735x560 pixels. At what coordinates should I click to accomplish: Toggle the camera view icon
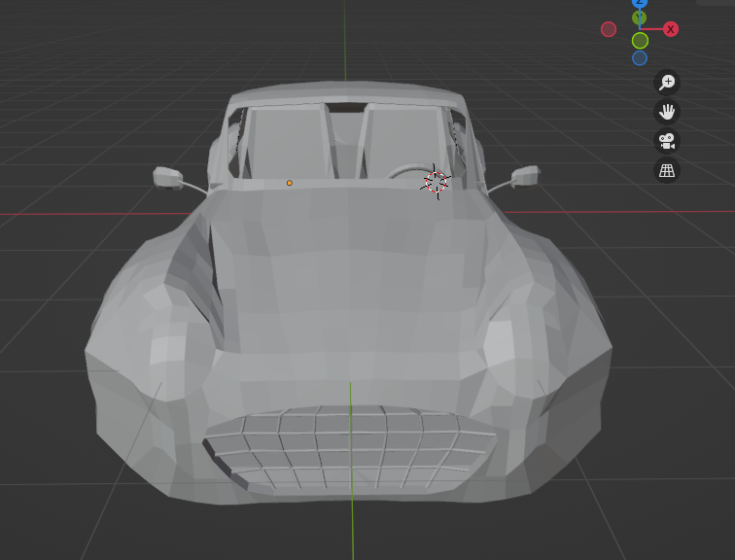tap(667, 141)
